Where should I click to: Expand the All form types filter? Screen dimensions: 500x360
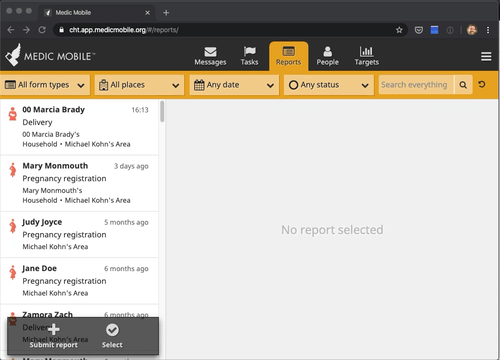tap(45, 85)
